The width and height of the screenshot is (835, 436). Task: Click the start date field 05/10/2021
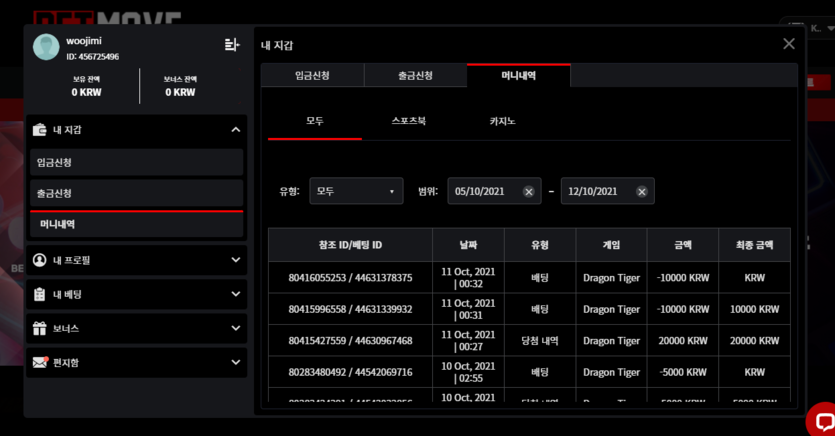coord(494,191)
